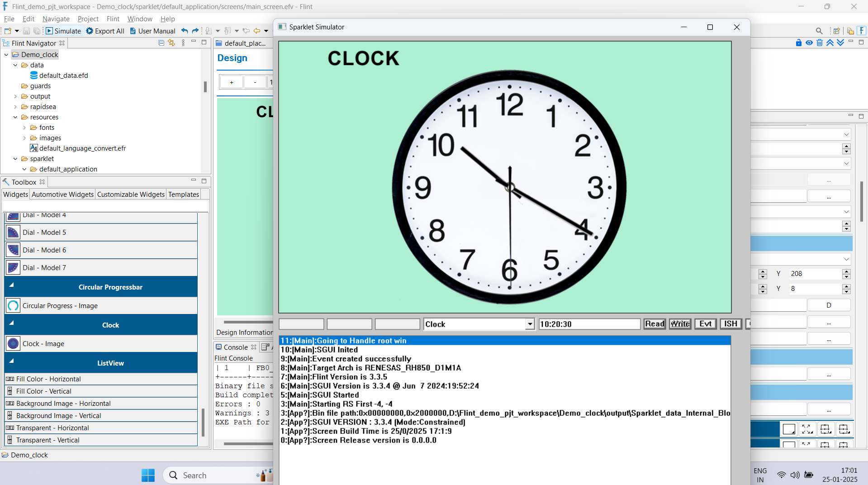This screenshot has height=485, width=868.
Task: Click the 10:20:30 time input field
Action: (x=589, y=324)
